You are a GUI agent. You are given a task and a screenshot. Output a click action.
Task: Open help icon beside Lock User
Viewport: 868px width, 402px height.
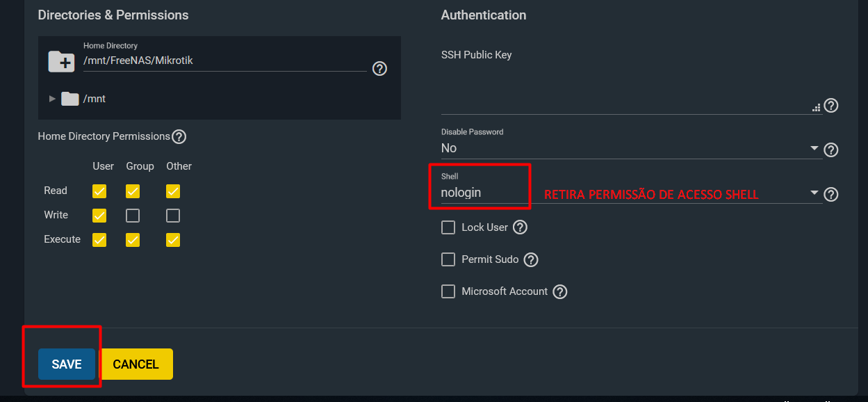(520, 227)
